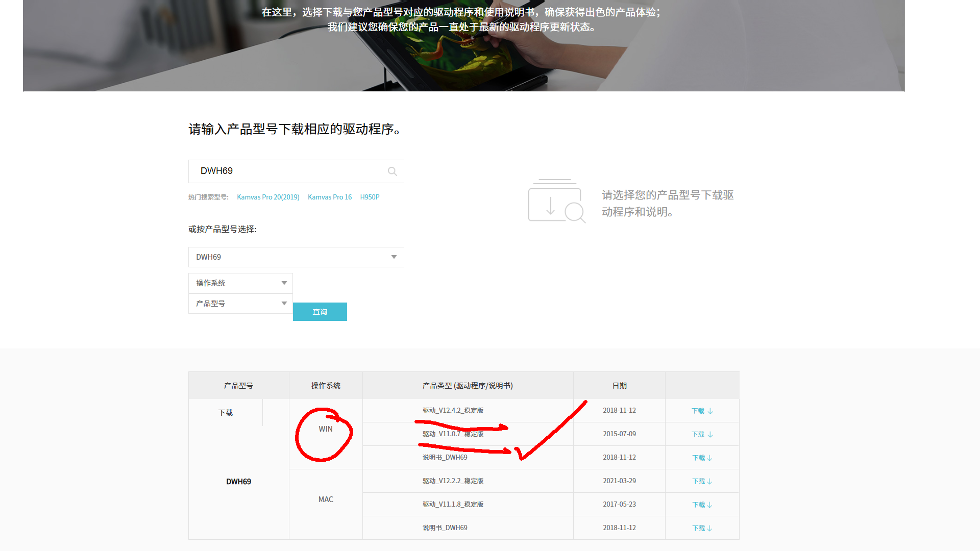
Task: Focus the model search field containing DWH69
Action: (x=286, y=171)
